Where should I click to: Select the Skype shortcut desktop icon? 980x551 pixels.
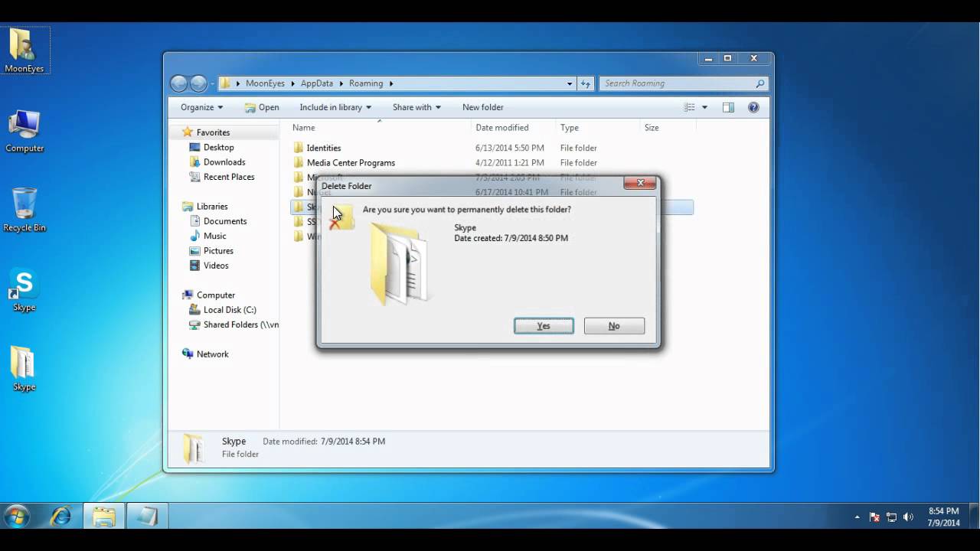coord(24,291)
